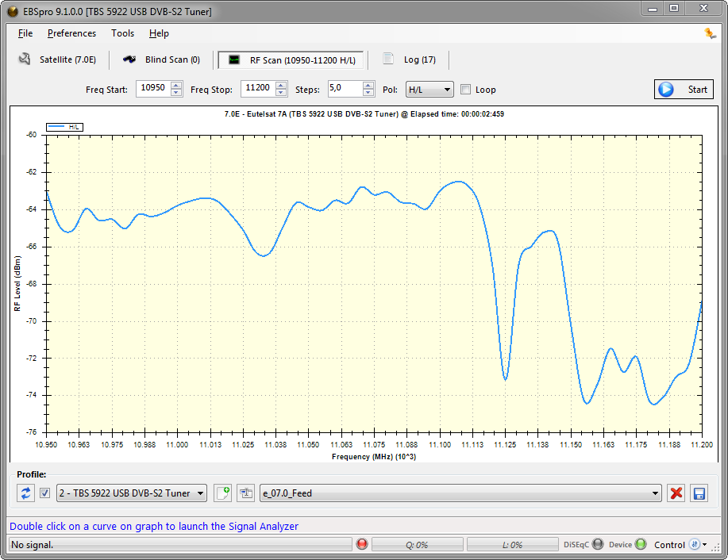Open the Help menu
The height and width of the screenshot is (560, 728).
(x=159, y=33)
